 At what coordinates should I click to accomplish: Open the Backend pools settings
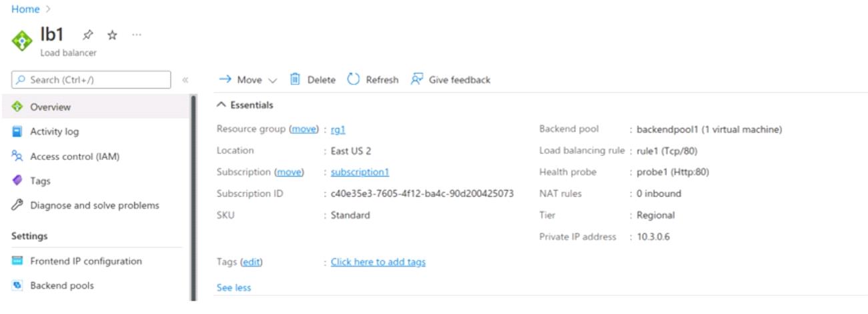(x=61, y=285)
